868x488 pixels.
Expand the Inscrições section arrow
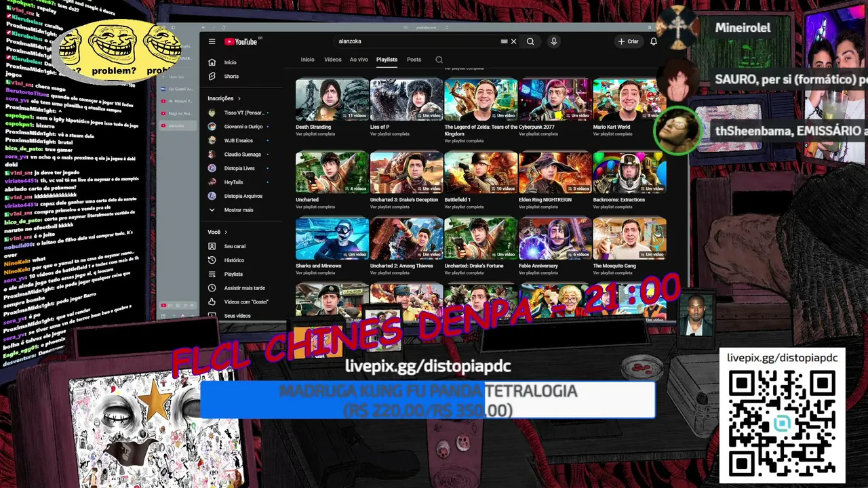click(239, 98)
